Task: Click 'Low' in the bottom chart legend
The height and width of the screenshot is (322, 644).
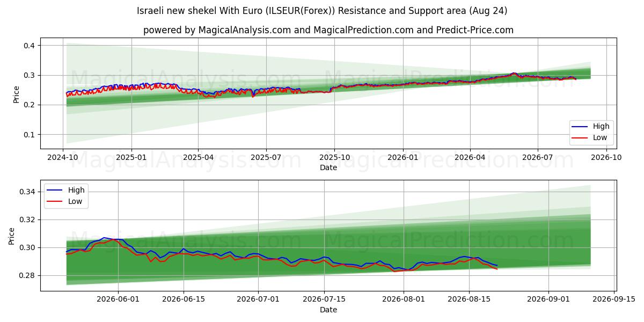Action: [75, 201]
